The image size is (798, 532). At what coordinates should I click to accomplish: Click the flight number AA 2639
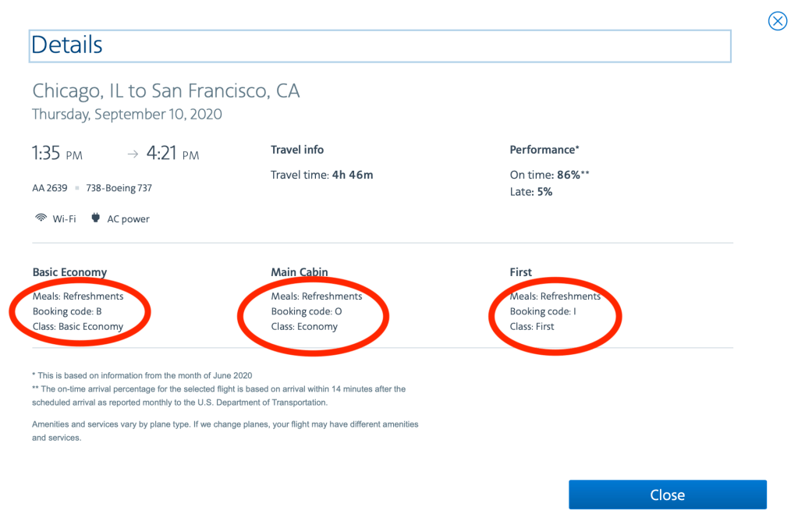[x=50, y=188]
